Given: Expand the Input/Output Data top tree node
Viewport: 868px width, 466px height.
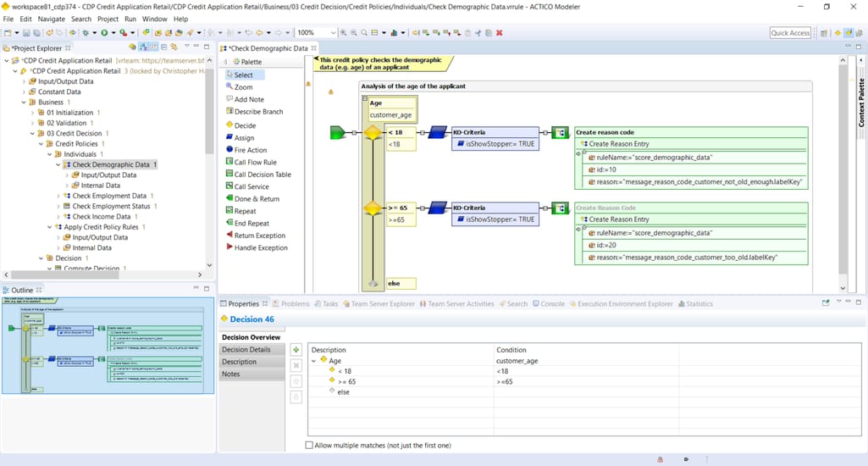Looking at the screenshot, I should click(x=24, y=81).
